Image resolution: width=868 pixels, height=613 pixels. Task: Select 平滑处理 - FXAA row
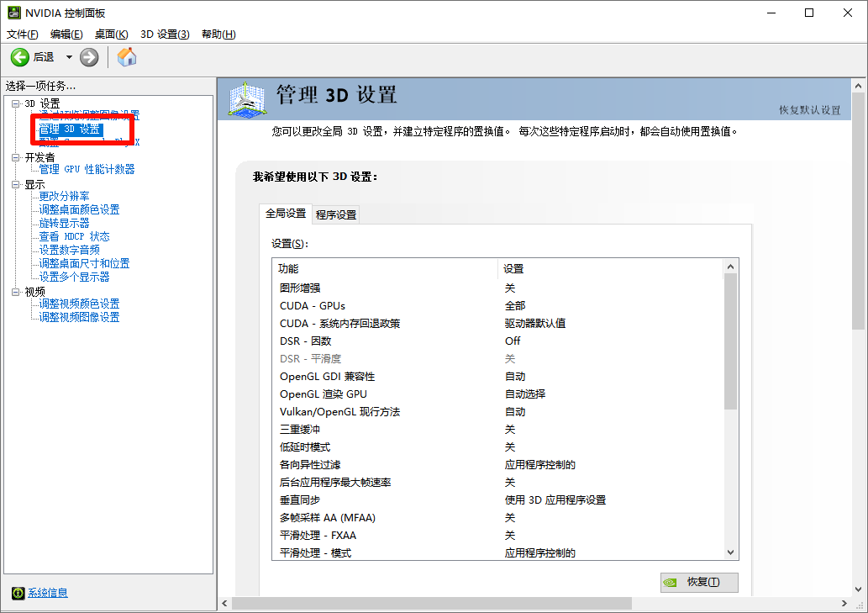pyautogui.click(x=497, y=536)
